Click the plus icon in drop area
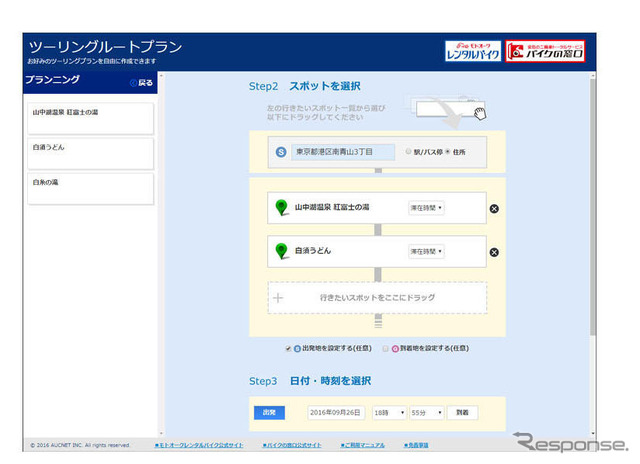This screenshot has height=464, width=640. tap(278, 298)
